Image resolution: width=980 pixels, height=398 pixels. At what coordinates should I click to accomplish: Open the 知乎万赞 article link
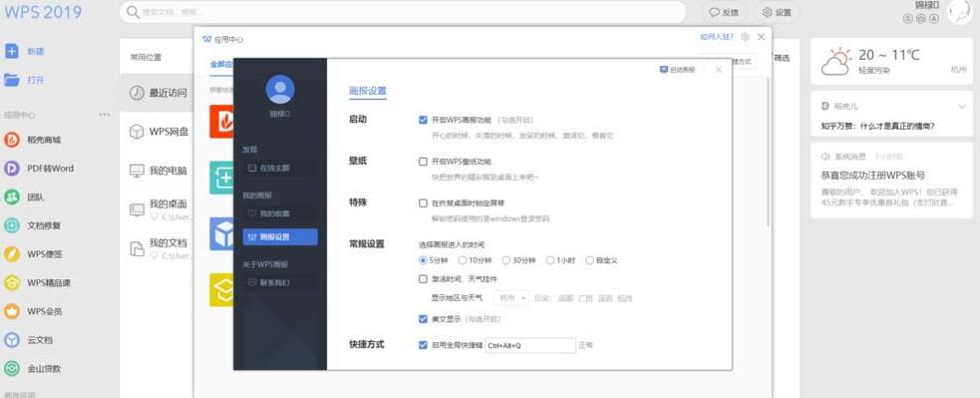click(x=877, y=126)
